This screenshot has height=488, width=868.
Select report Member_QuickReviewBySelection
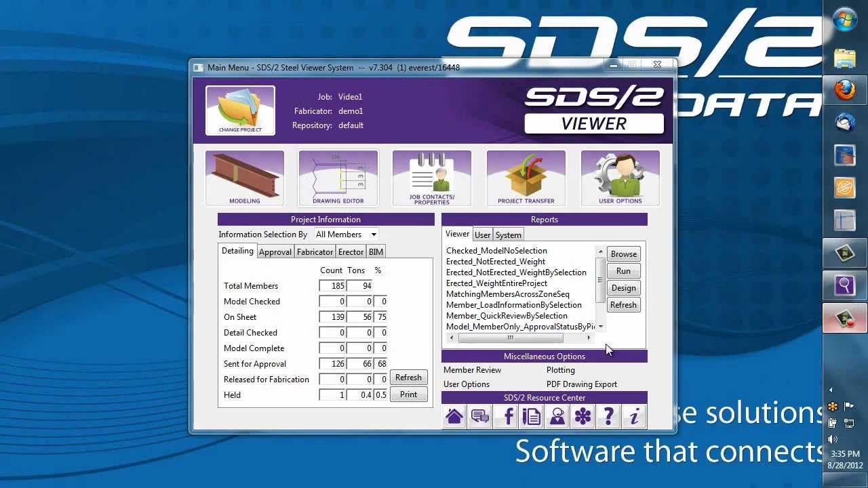507,316
